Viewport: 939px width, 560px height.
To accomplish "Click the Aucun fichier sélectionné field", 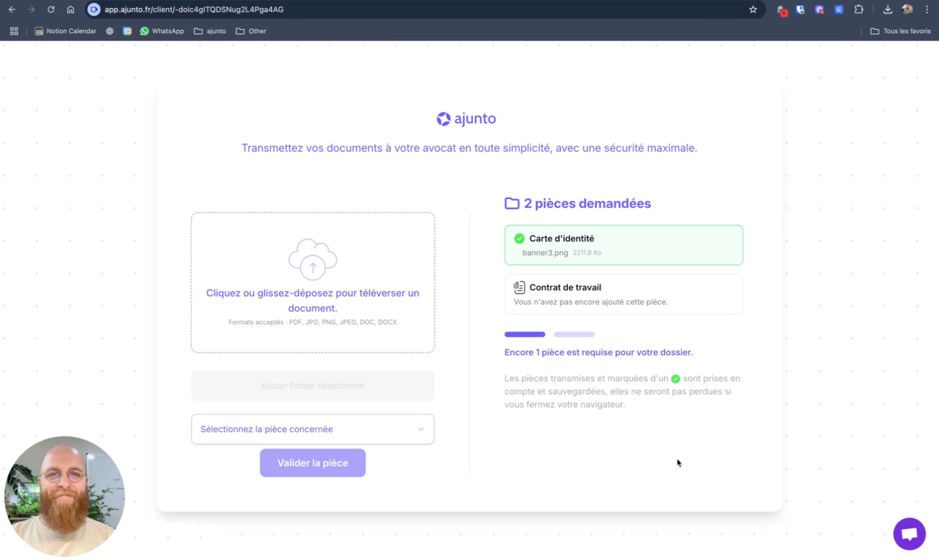I will [313, 385].
